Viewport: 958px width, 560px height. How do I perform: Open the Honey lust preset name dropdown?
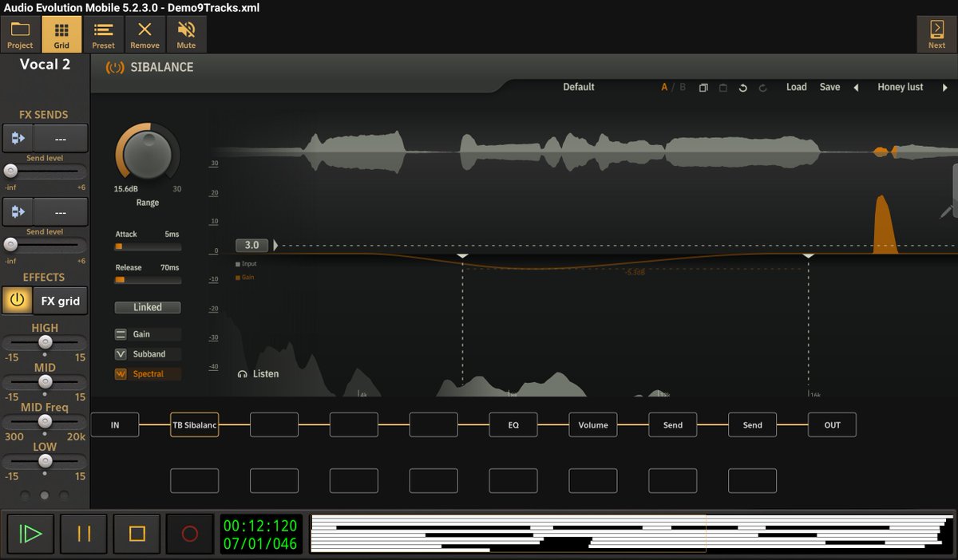pos(901,88)
